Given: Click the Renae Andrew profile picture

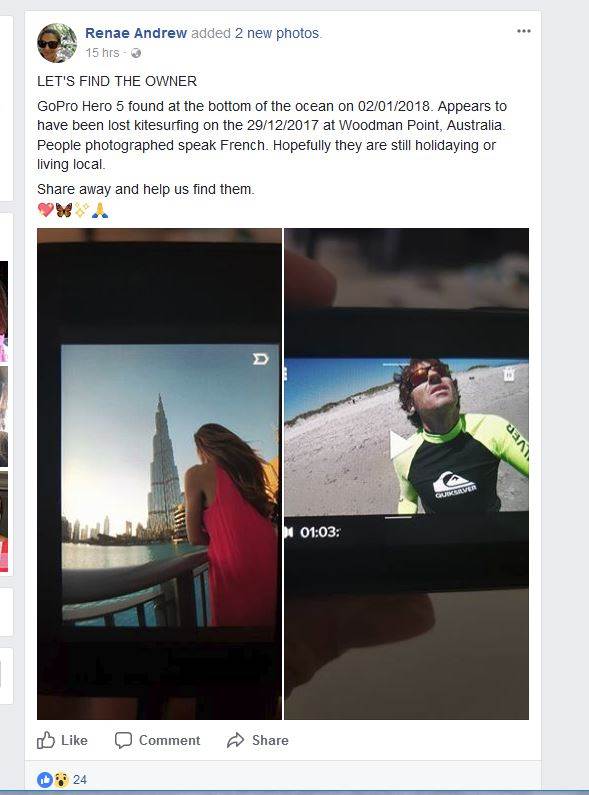Looking at the screenshot, I should pyautogui.click(x=57, y=43).
